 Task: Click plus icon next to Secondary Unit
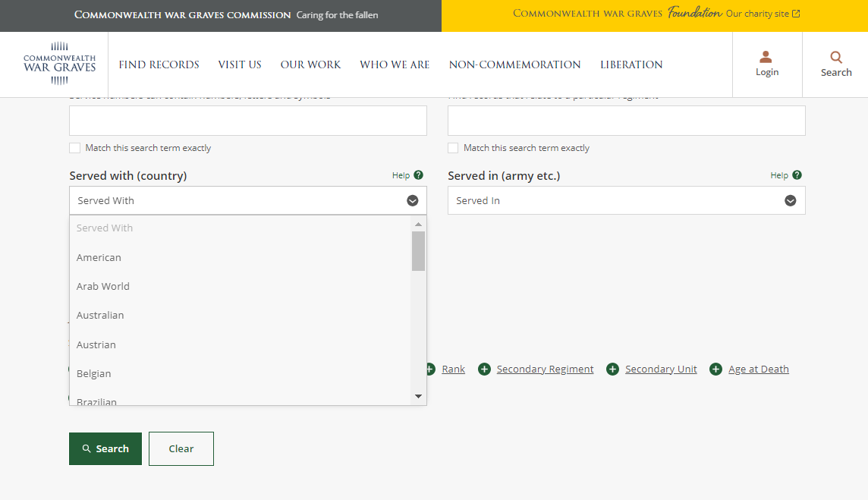[x=612, y=369]
